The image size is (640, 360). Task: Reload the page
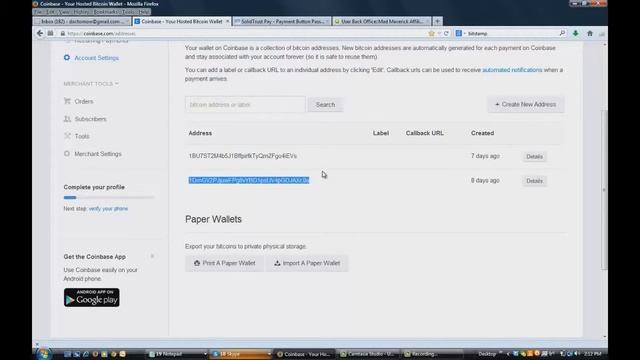[x=446, y=33]
